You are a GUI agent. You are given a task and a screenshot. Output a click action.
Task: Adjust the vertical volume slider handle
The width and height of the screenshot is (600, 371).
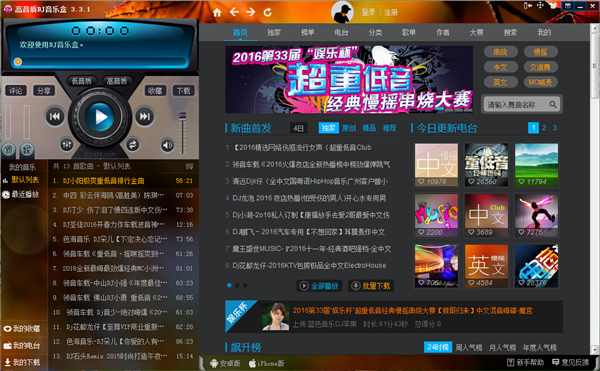[183, 116]
